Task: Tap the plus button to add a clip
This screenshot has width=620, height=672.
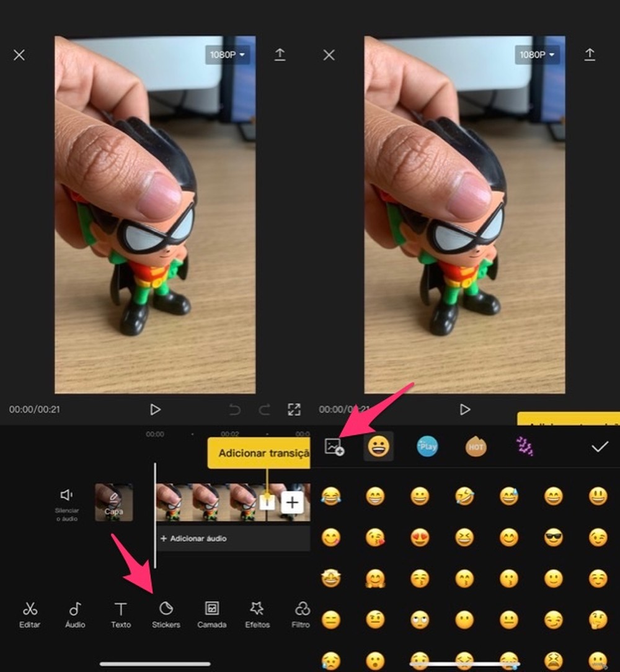Action: tap(292, 502)
